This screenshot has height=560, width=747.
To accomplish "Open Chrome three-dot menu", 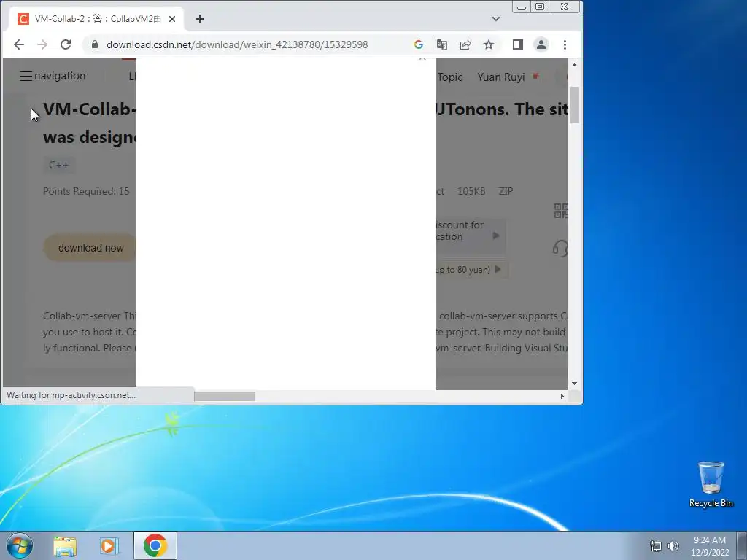I will click(x=565, y=44).
